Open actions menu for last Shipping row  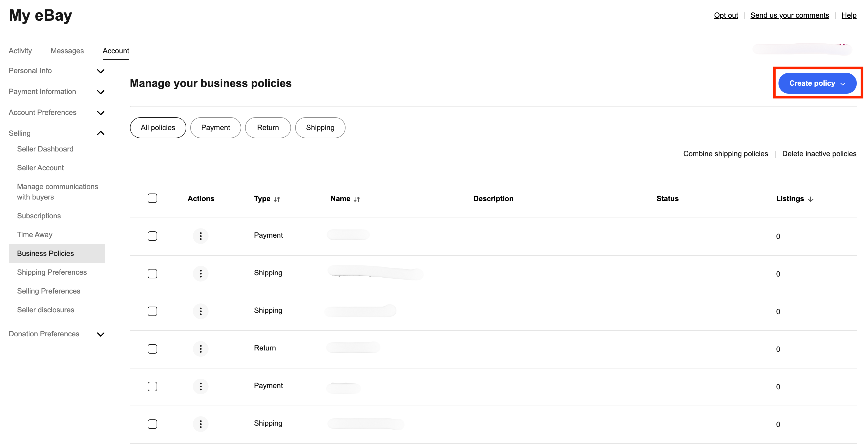click(200, 424)
